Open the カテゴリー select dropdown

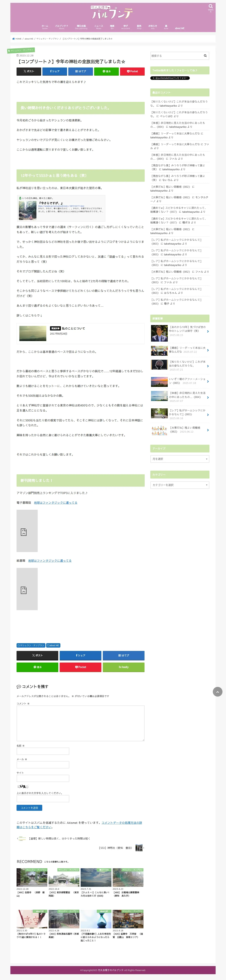point(180,485)
